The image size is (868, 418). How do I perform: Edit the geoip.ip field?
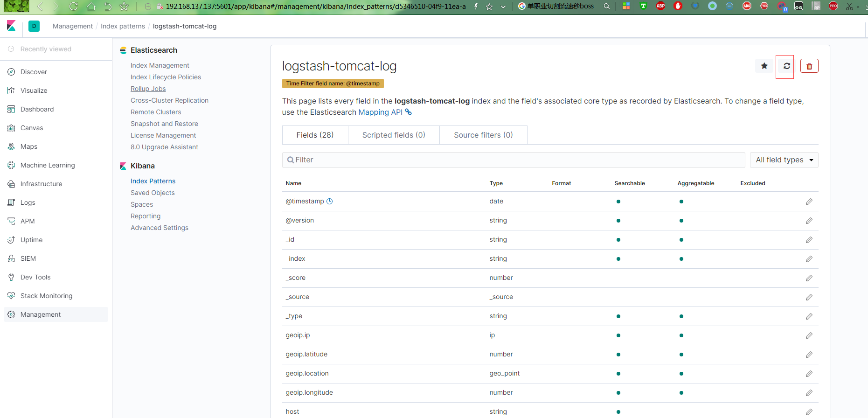click(x=809, y=335)
